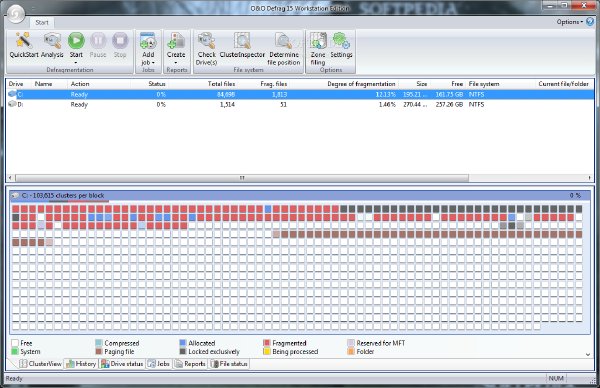Expand the legend panel chevron
This screenshot has width=600, height=388.
[588, 355]
